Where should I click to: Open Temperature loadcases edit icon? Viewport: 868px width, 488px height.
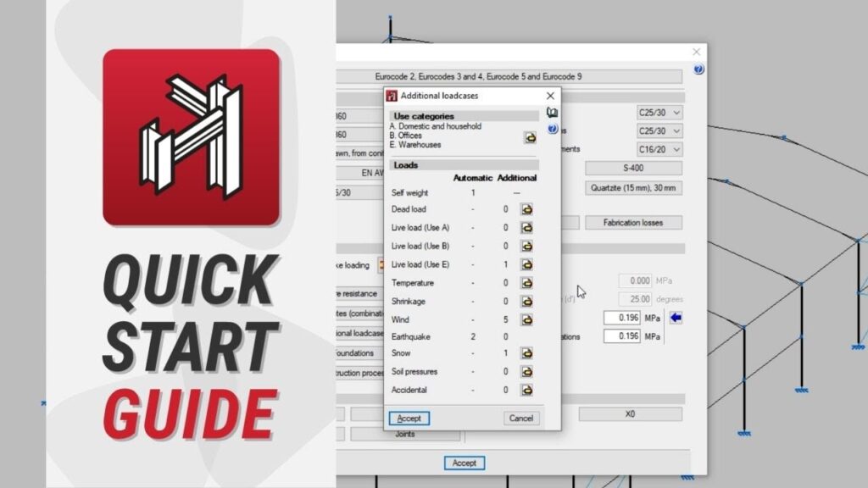pyautogui.click(x=526, y=283)
